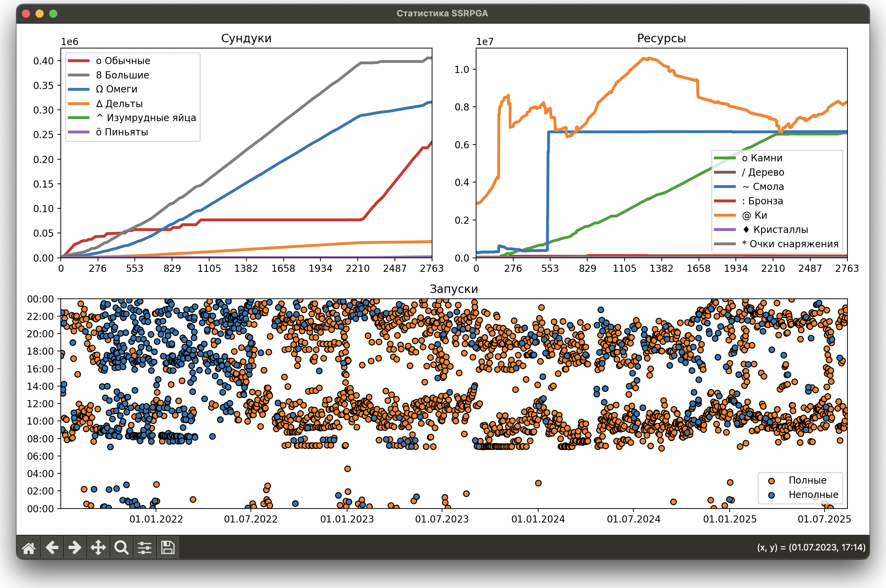Image resolution: width=886 pixels, height=588 pixels.
Task: Click the Сундуки chart title
Action: tap(246, 38)
